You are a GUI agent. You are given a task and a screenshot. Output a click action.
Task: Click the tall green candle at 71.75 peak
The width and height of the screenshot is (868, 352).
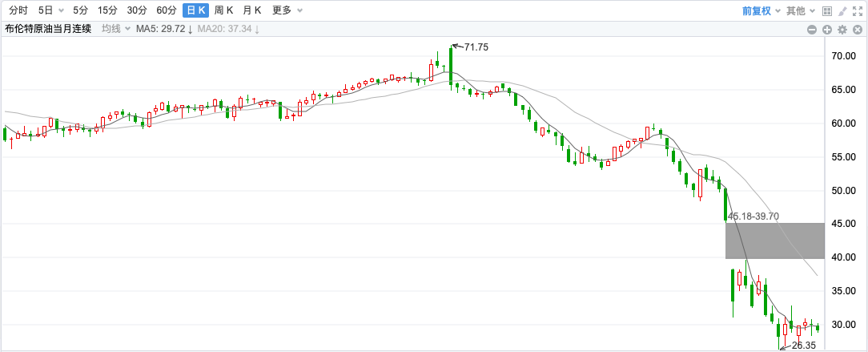[451, 66]
